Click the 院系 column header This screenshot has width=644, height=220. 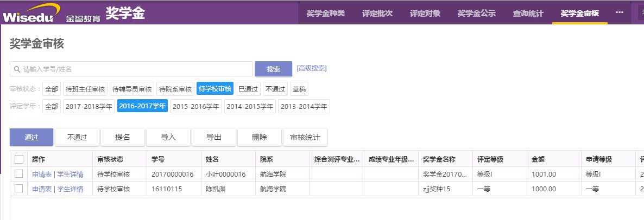[x=282, y=159]
